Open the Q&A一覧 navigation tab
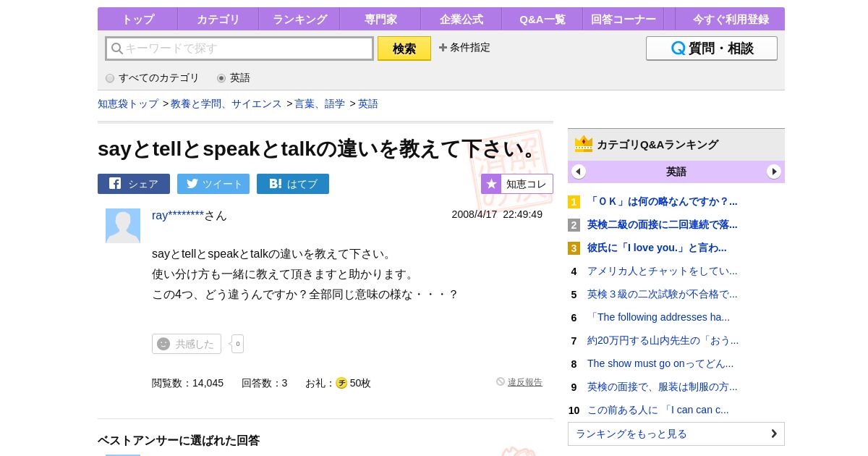Viewport: 868px width, 456px height. (542, 20)
